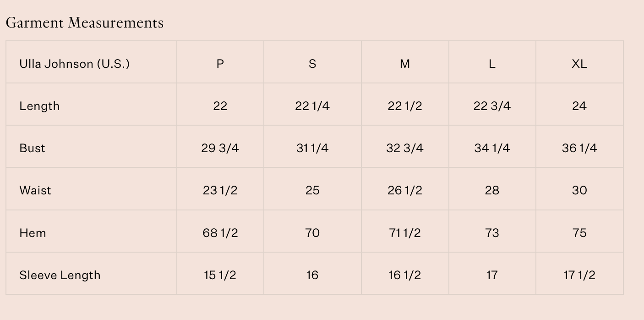
Task: Click the Hem row label
Action: coord(33,233)
